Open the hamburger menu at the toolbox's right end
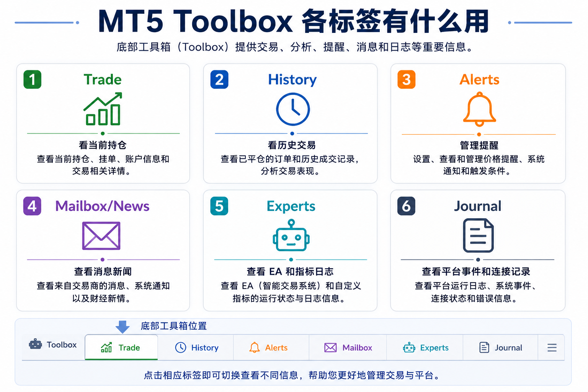 coord(552,347)
